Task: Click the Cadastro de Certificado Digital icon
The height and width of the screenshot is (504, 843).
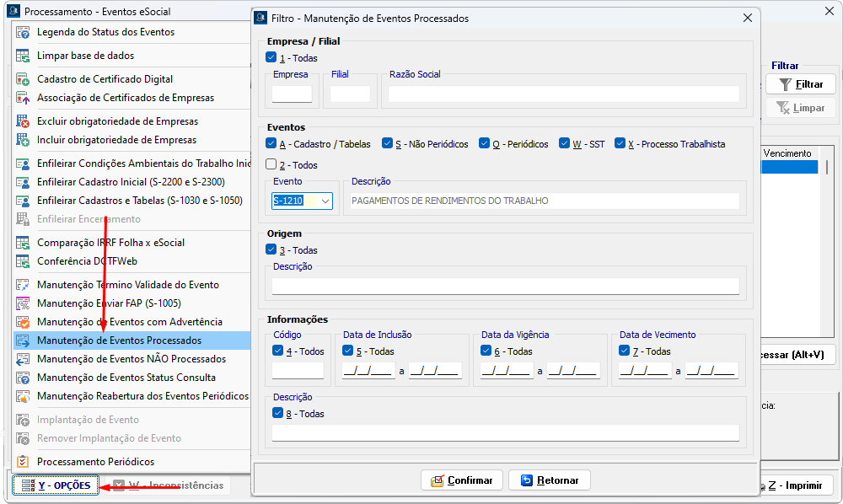Action: tap(23, 79)
